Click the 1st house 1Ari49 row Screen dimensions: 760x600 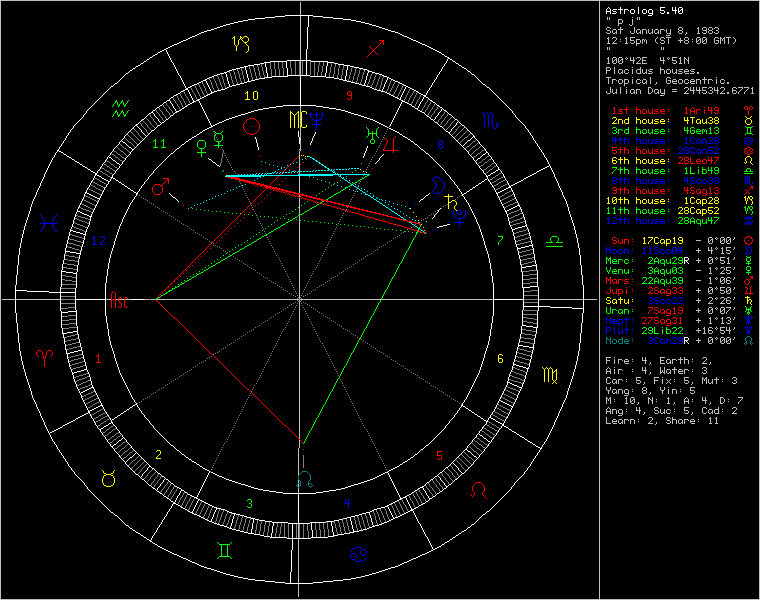tap(681, 111)
